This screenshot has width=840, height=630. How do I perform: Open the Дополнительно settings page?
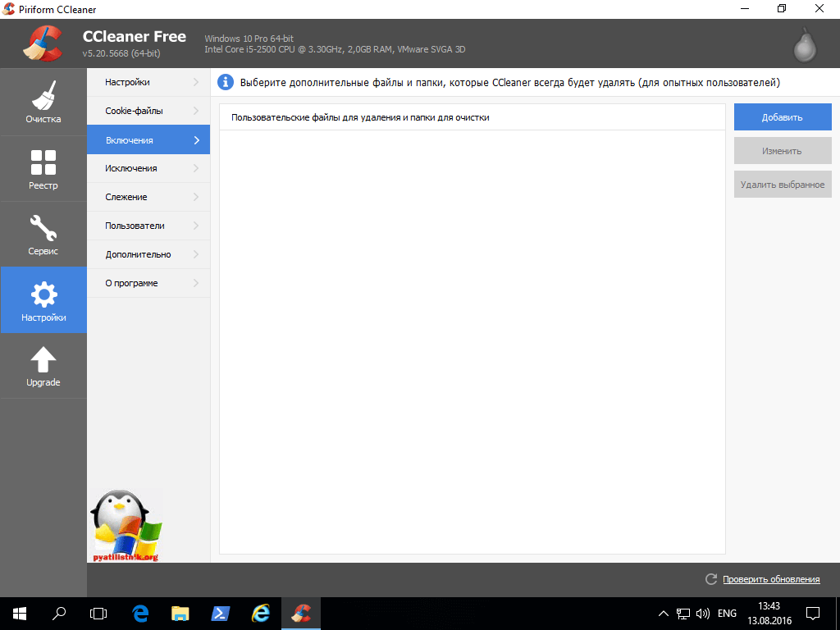(148, 254)
